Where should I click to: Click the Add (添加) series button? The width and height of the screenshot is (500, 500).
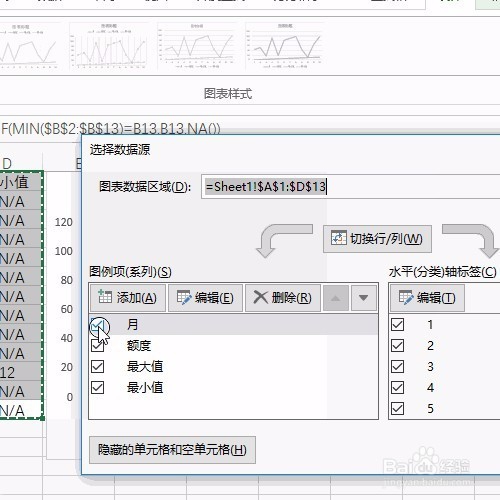[x=128, y=298]
